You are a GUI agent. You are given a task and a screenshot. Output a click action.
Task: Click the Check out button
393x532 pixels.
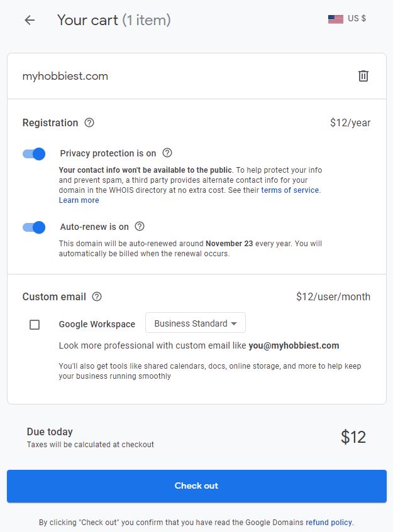click(197, 486)
